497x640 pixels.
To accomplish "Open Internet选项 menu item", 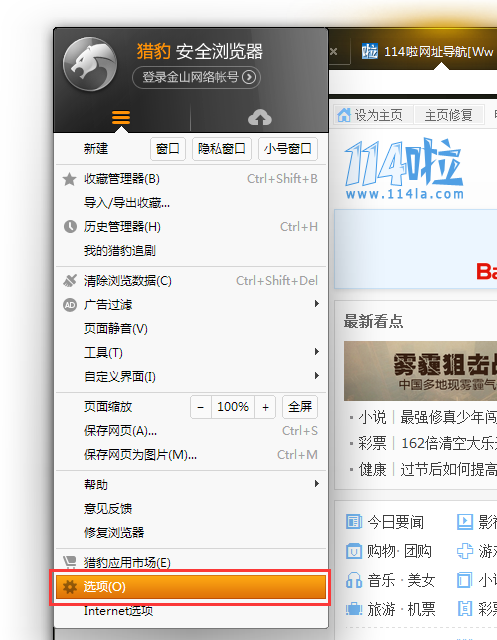I will (x=191, y=611).
